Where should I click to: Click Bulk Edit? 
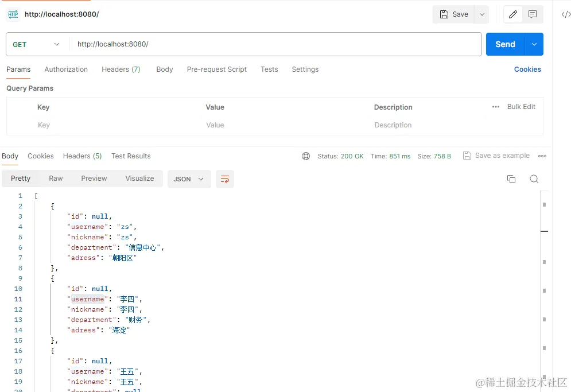tap(521, 106)
